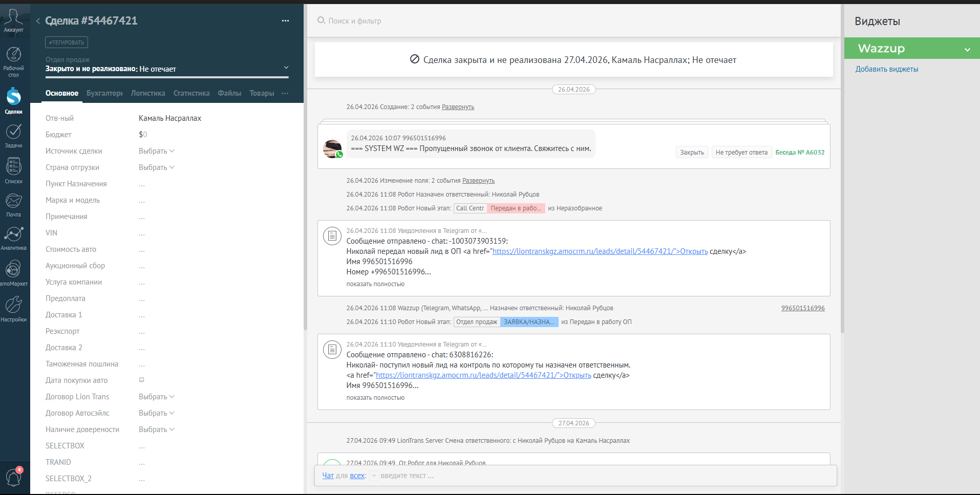Open Настройки settings section
Image resolution: width=980 pixels, height=495 pixels.
pos(13,309)
